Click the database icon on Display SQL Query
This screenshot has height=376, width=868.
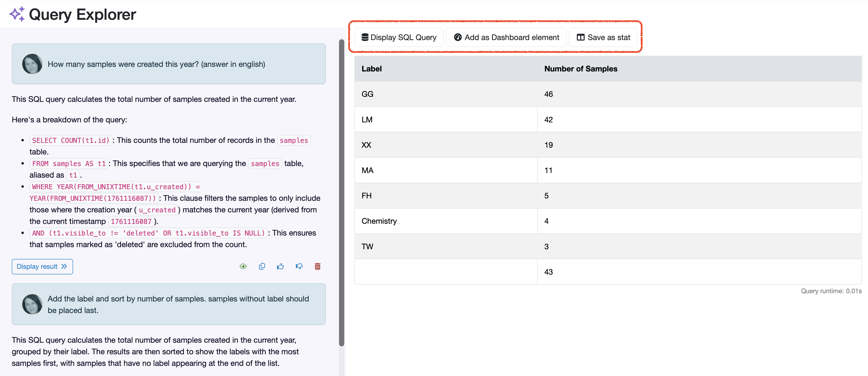click(365, 37)
